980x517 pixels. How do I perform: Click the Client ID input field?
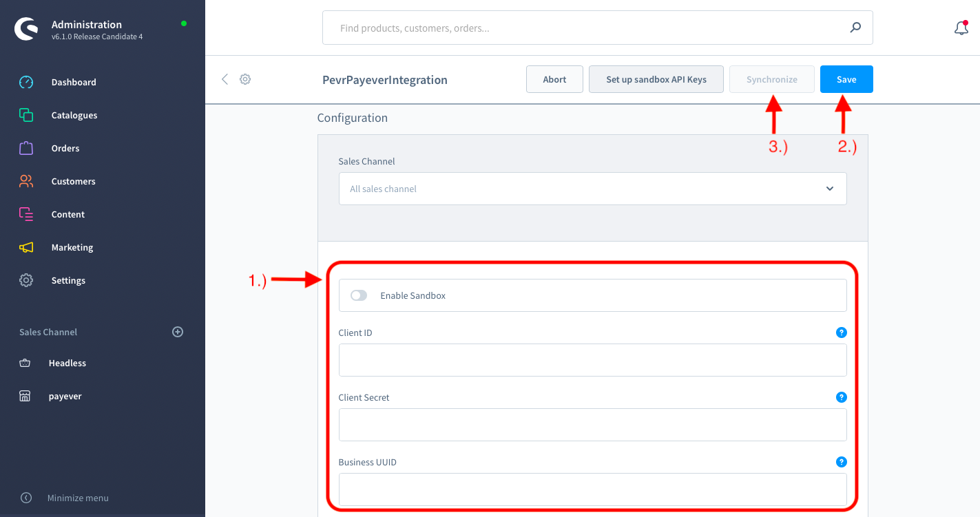coord(592,360)
